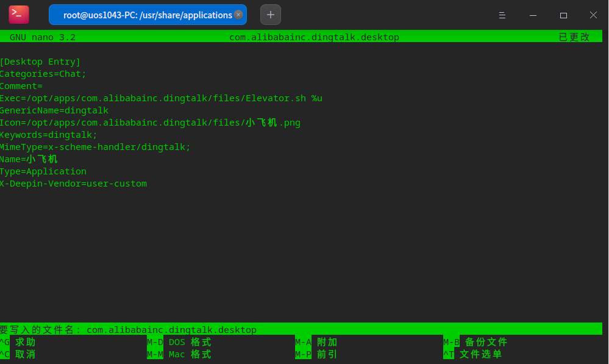This screenshot has width=609, height=364.
Task: Select the /usr/share/applications terminal tab
Action: click(148, 15)
